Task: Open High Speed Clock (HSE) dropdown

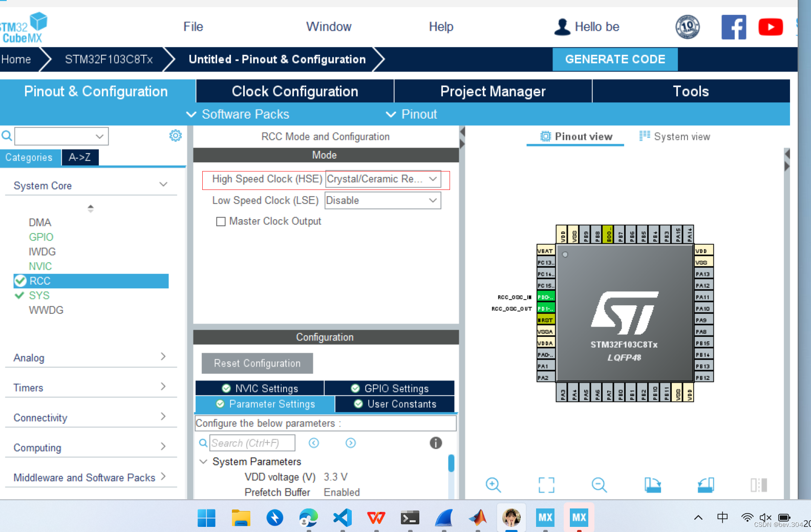Action: coord(383,179)
